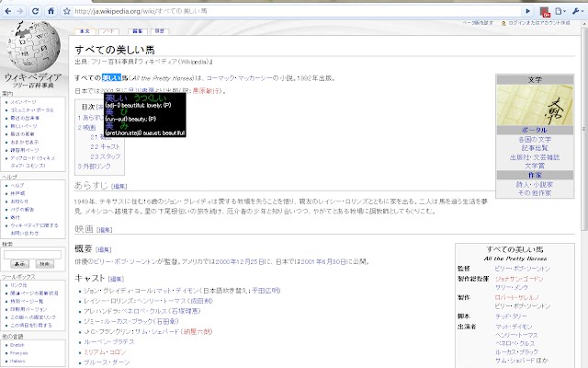
Task: Click the 文学 portal calligraphy thumbnail
Action: 535,105
